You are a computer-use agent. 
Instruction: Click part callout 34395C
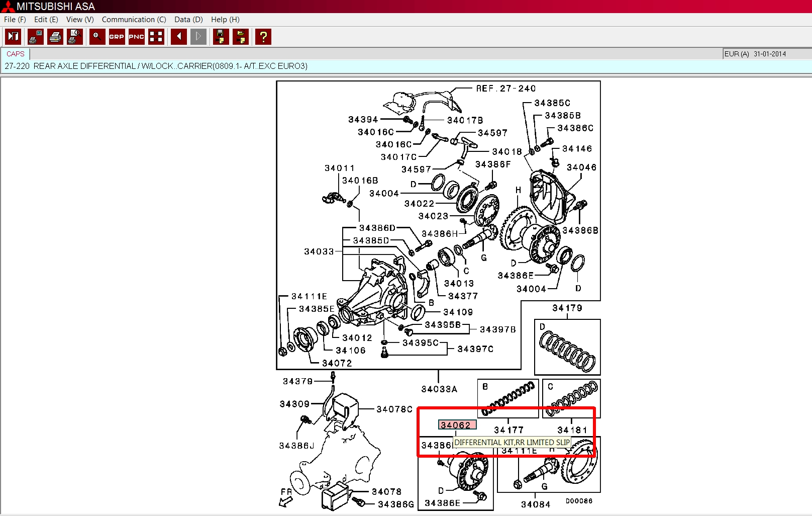pyautogui.click(x=421, y=343)
